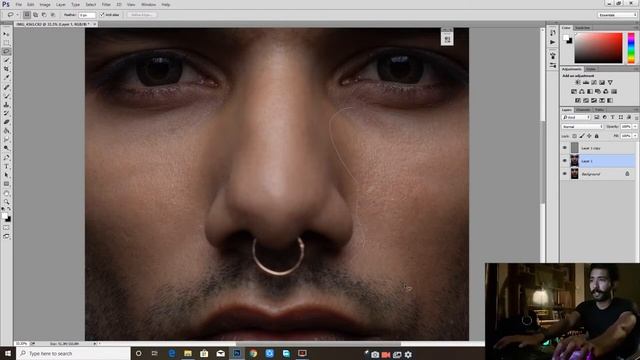Open the Essentials workspace dropdown
This screenshot has width=640, height=360.
pos(617,15)
